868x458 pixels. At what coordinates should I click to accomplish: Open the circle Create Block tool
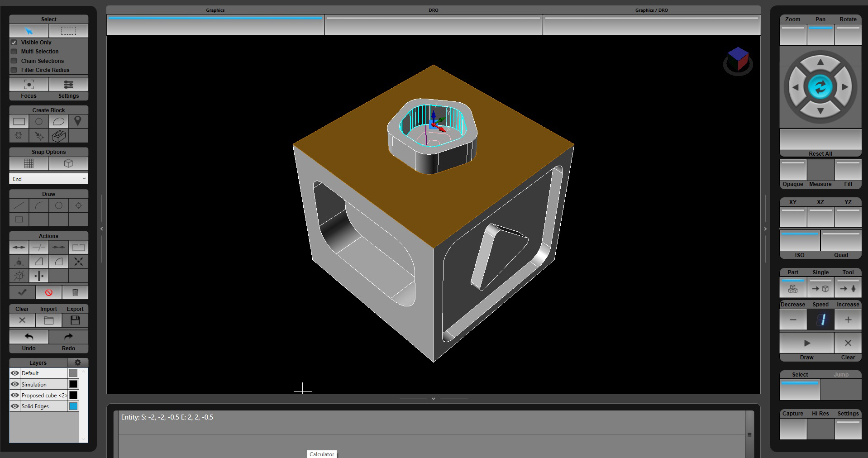(x=38, y=121)
